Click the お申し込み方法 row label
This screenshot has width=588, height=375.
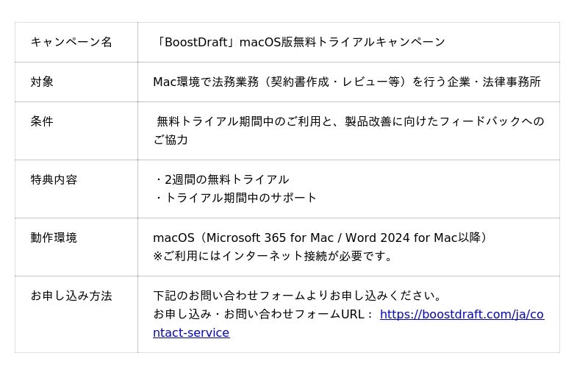click(x=71, y=296)
